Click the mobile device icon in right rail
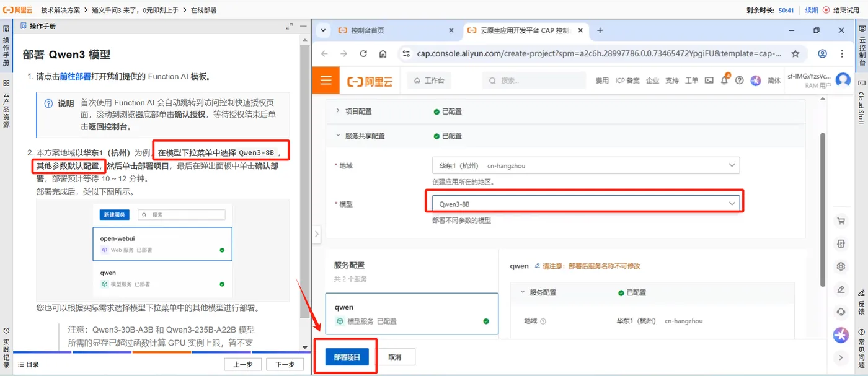Screen dimensions: 868x376 point(841,243)
